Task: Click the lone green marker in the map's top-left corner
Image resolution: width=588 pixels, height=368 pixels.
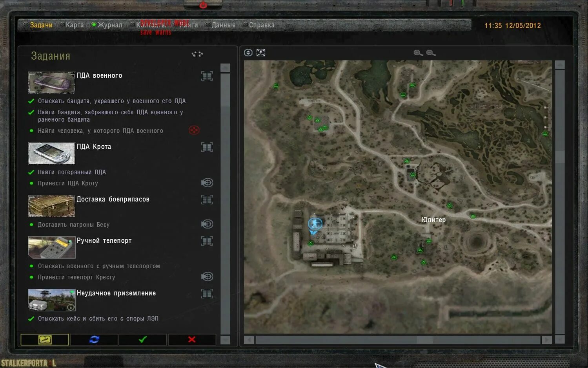Action: 276,86
